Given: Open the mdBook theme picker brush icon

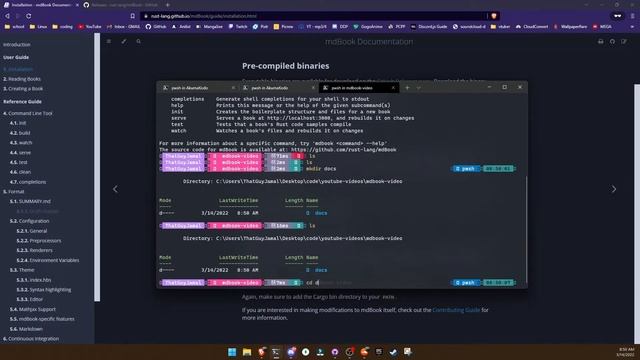Looking at the screenshot, I should (x=124, y=41).
